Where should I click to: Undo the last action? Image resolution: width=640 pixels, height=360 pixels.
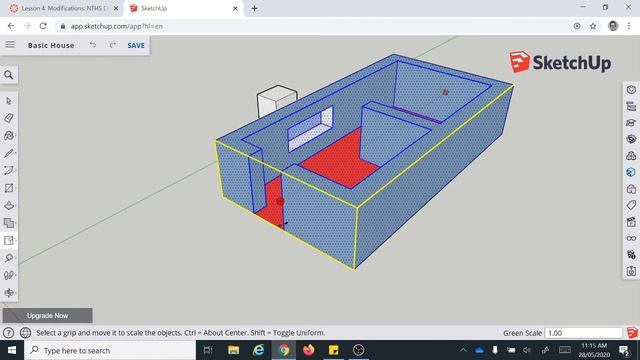pyautogui.click(x=93, y=45)
